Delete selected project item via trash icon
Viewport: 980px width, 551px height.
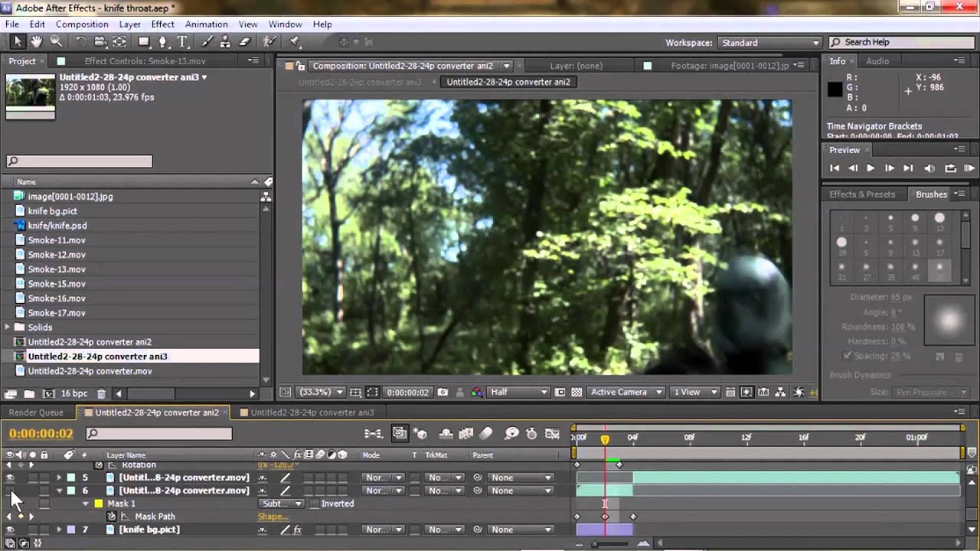[101, 393]
